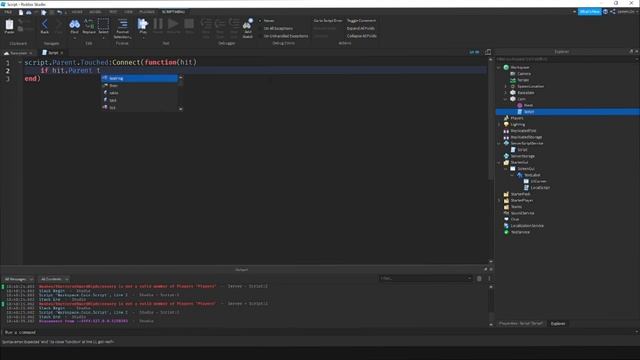Click the Paste clipboard icon
The width and height of the screenshot is (640, 360).
[x=9, y=25]
